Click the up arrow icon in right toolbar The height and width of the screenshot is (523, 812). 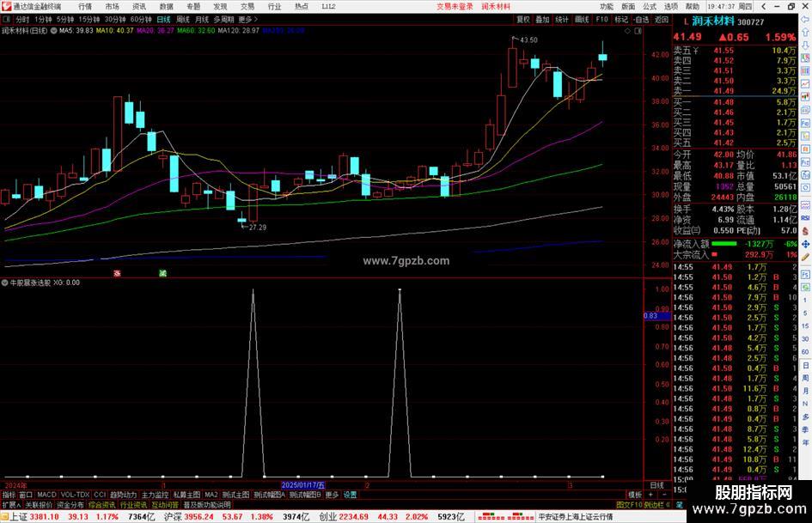[x=805, y=32]
